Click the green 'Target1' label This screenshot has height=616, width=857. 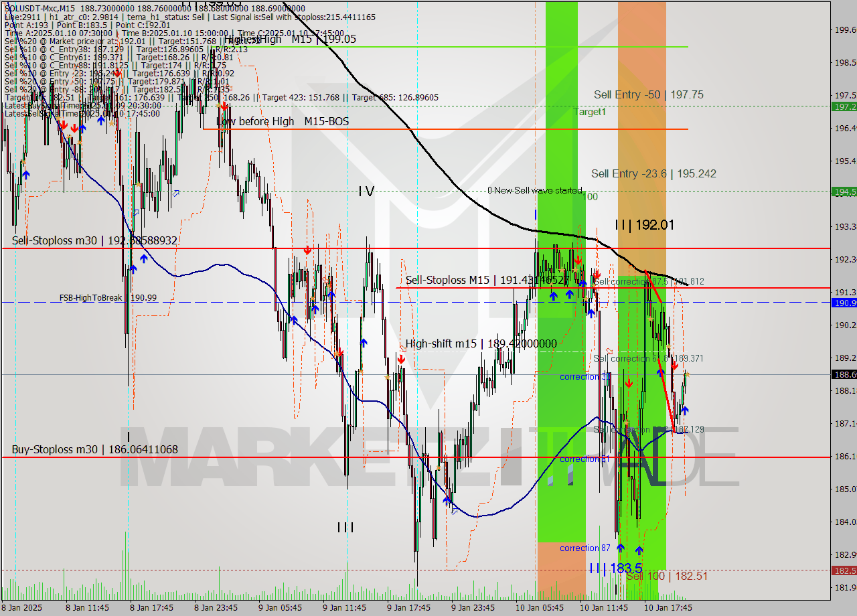pos(589,112)
